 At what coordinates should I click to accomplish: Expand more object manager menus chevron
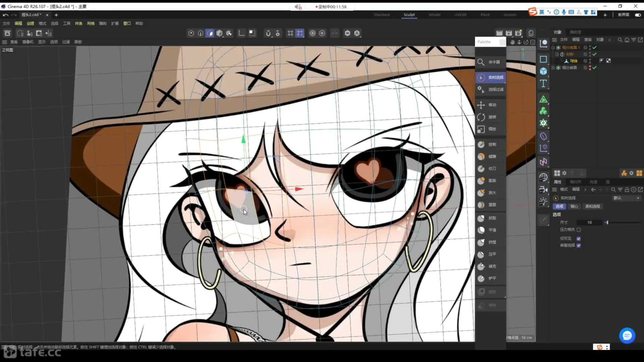pos(609,40)
